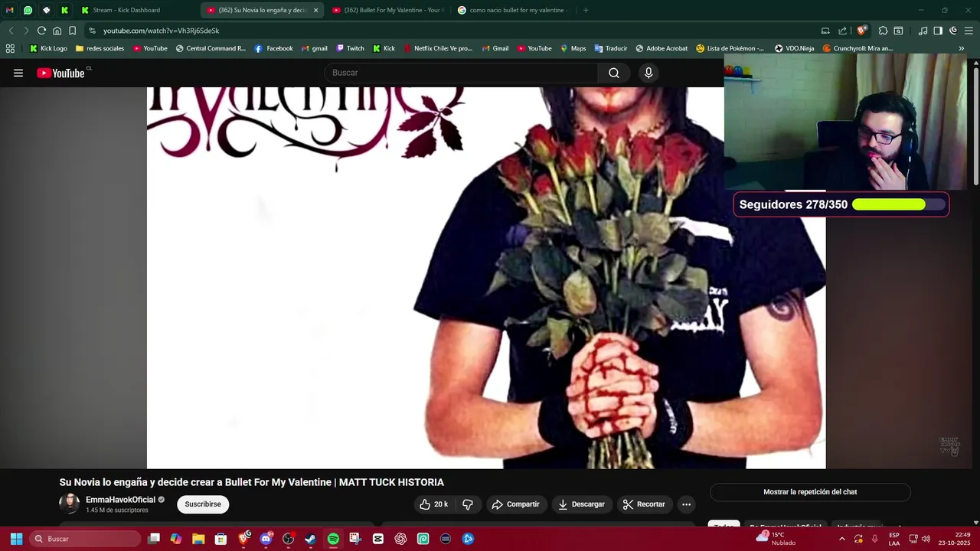Click the Windows taskbar Buscar box
This screenshot has width=980, height=551.
click(x=87, y=539)
